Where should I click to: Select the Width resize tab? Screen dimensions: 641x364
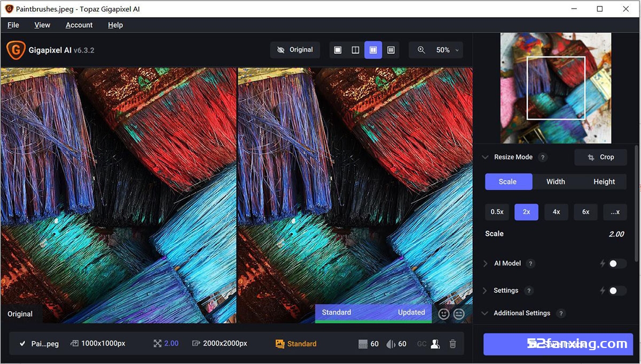pyautogui.click(x=556, y=181)
